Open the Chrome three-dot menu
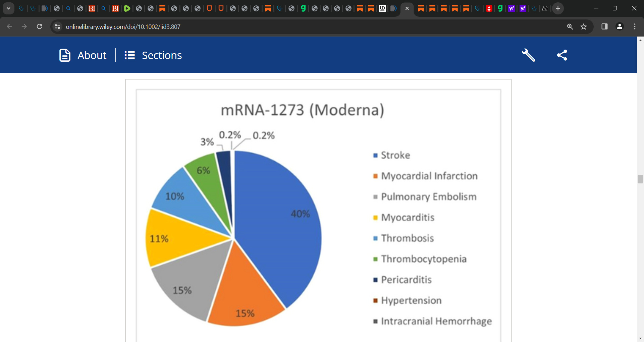 click(x=635, y=26)
